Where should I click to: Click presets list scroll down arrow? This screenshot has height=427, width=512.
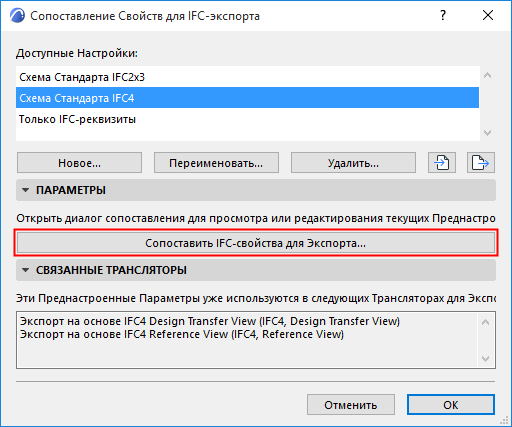pos(487,133)
